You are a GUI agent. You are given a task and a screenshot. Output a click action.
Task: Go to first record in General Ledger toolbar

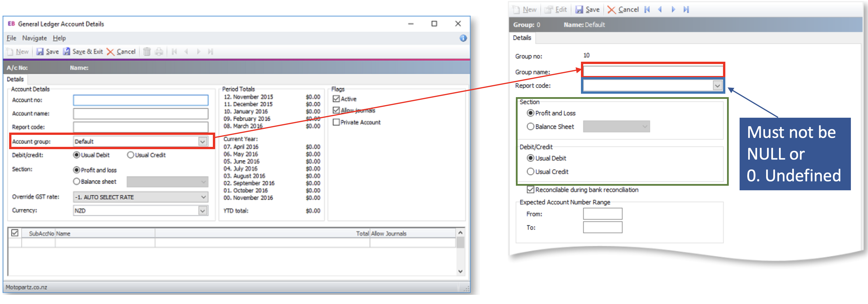[x=174, y=52]
